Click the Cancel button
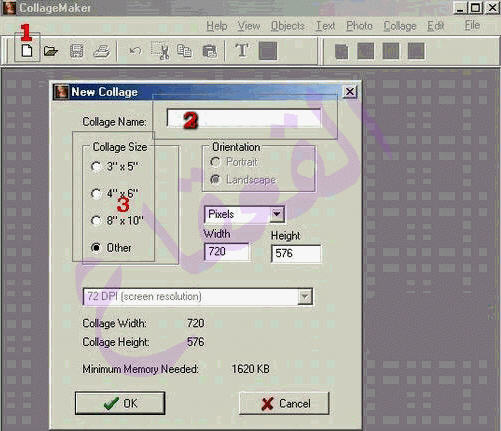 (x=284, y=403)
